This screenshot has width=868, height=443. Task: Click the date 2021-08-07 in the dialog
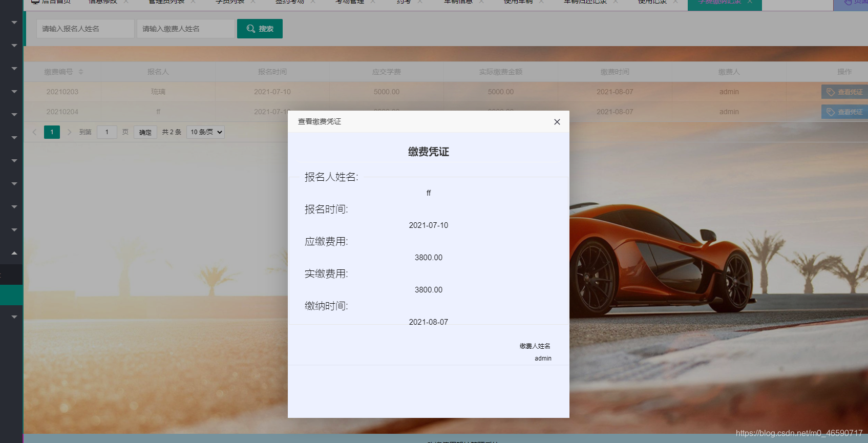click(429, 322)
